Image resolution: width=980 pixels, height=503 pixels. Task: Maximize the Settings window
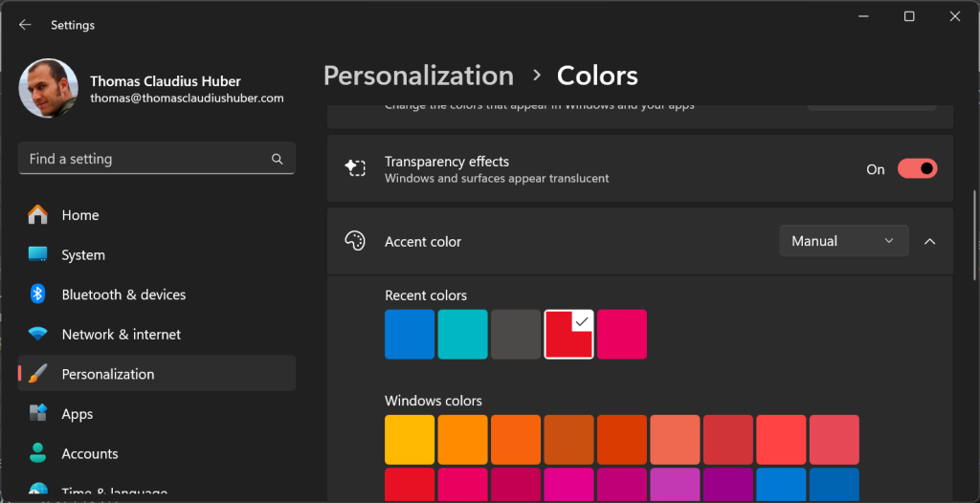909,17
